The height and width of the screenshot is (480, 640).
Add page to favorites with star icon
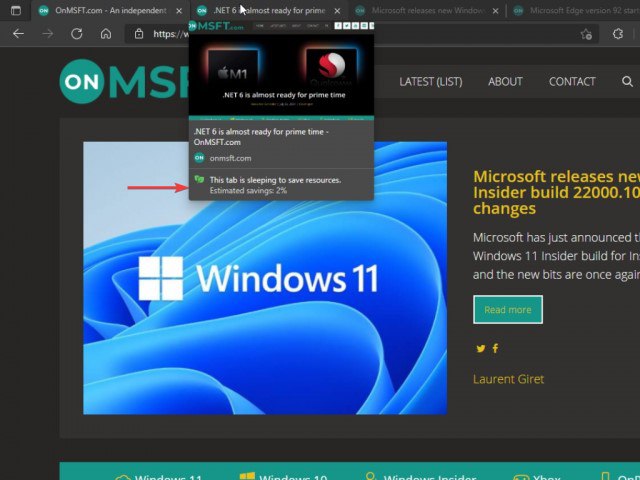586,34
